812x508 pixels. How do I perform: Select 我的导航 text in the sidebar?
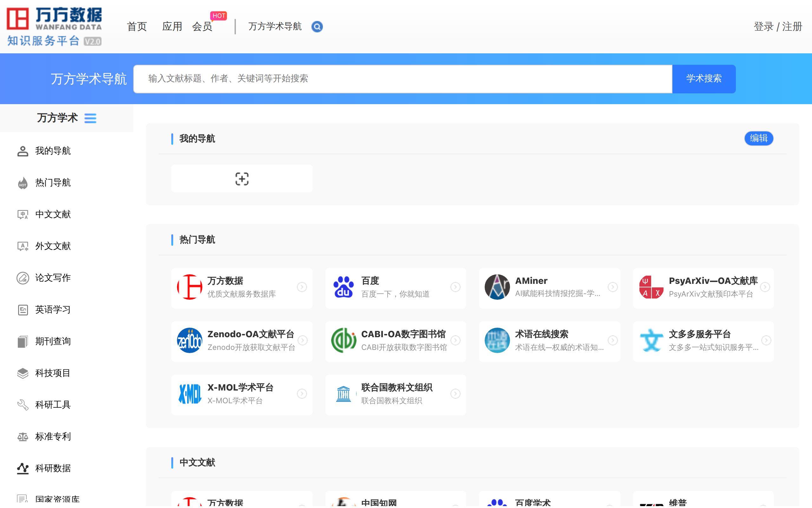pyautogui.click(x=53, y=151)
